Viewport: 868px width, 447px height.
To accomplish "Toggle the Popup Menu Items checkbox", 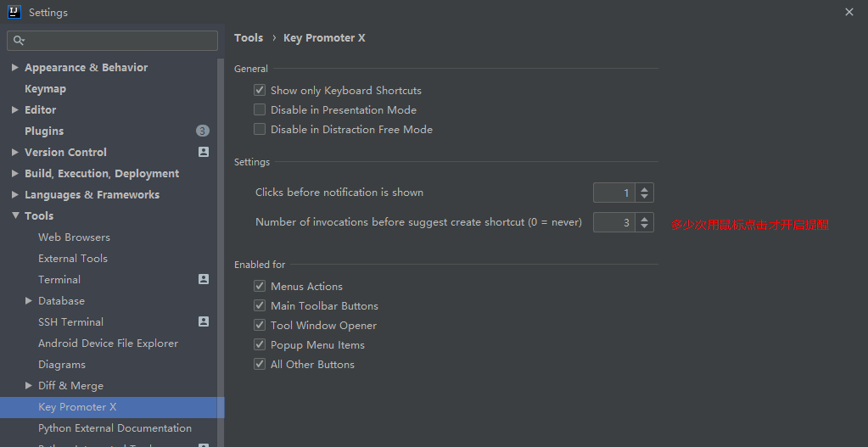I will (260, 344).
